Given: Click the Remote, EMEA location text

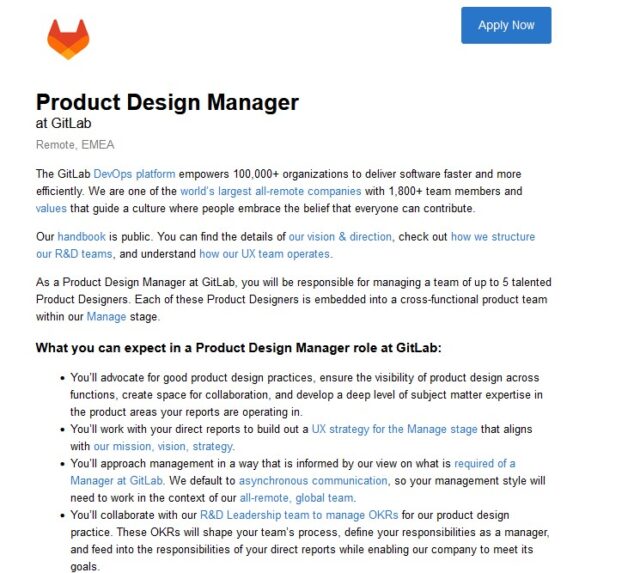Looking at the screenshot, I should point(75,145).
